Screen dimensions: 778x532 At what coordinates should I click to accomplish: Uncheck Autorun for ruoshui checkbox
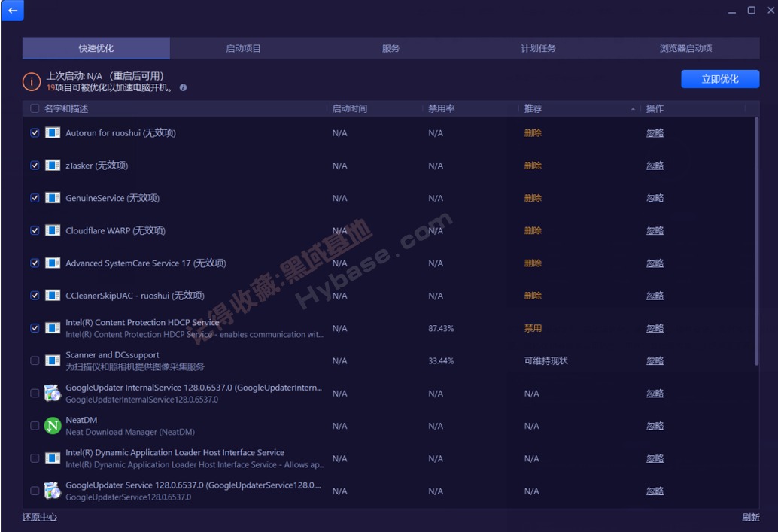click(x=35, y=133)
